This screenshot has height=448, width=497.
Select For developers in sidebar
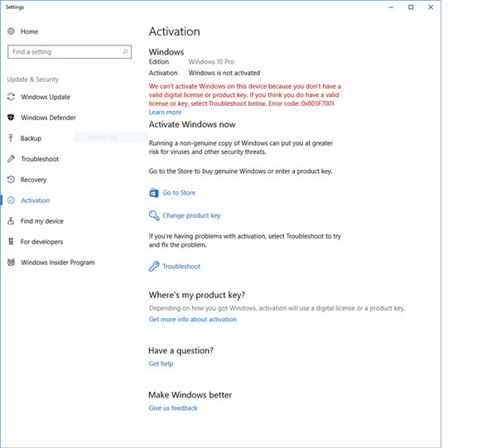point(41,242)
